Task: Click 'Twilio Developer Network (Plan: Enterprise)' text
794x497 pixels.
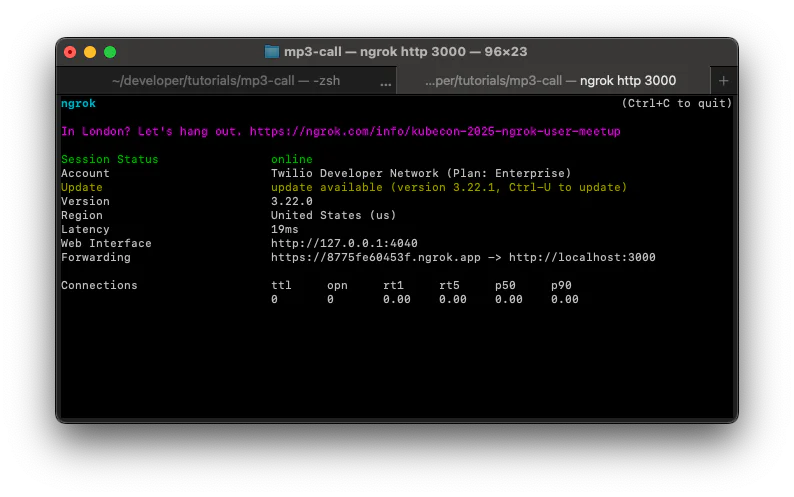Action: [x=421, y=173]
